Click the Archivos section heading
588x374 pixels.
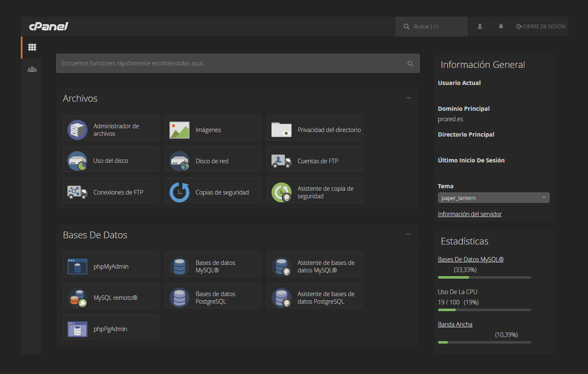[x=80, y=98]
